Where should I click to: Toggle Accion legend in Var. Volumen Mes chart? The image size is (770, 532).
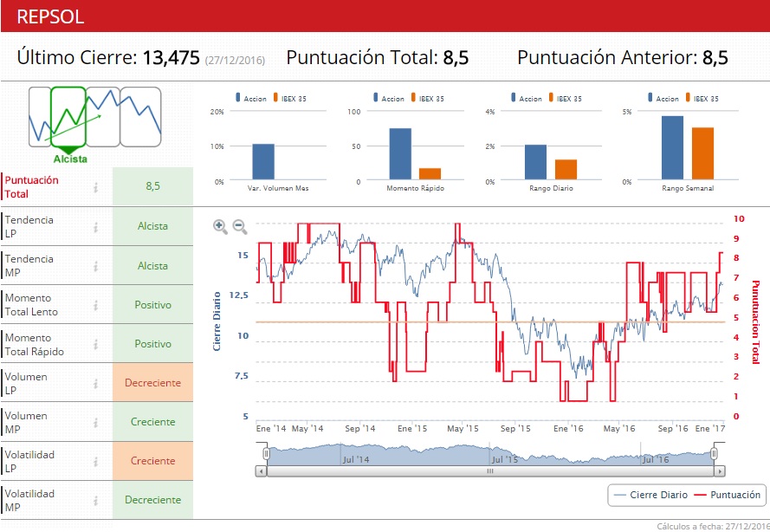pyautogui.click(x=251, y=98)
